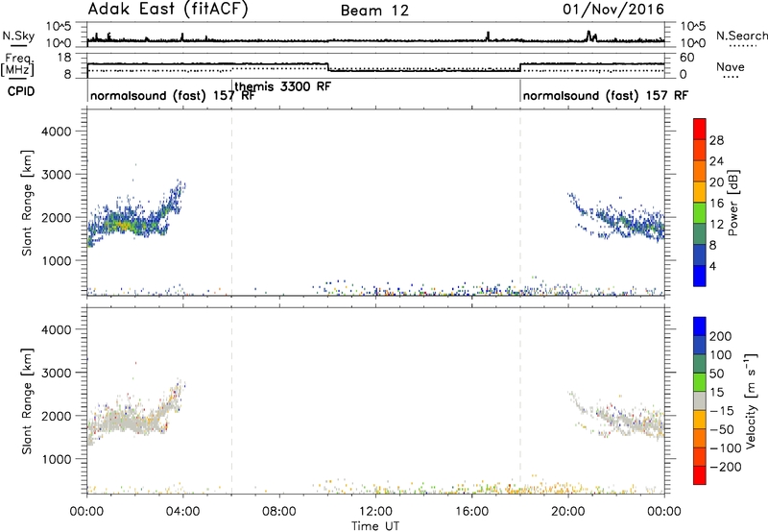
Task: Select 'themis 3300 RF' CPID label
Action: click(x=282, y=86)
